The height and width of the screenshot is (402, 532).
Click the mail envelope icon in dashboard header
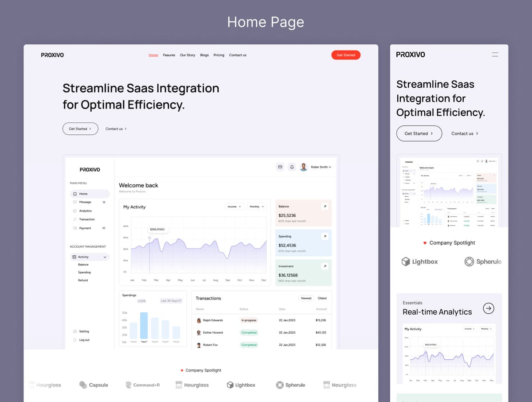280,167
